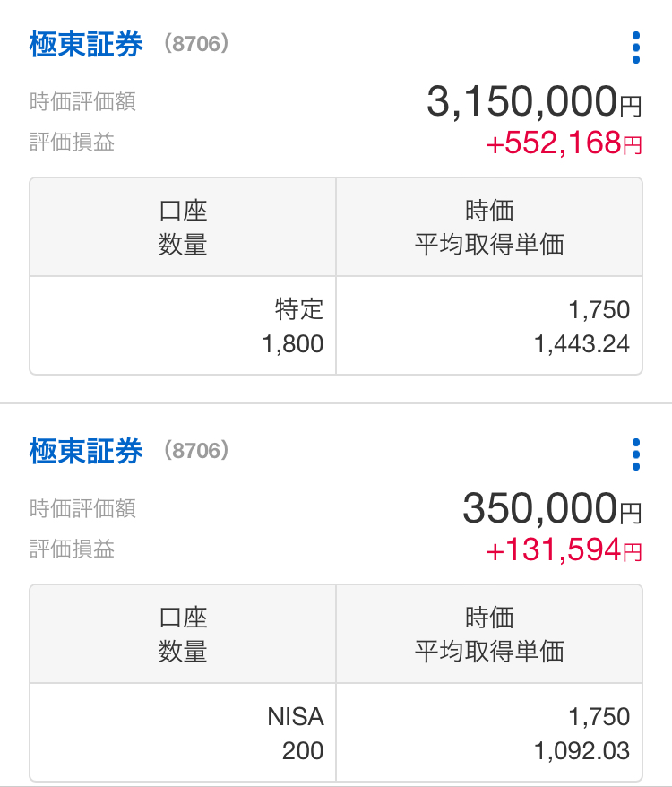Image resolution: width=672 pixels, height=787 pixels.
Task: Click the 1,092.03 average acquisition price cell
Action: (x=489, y=732)
